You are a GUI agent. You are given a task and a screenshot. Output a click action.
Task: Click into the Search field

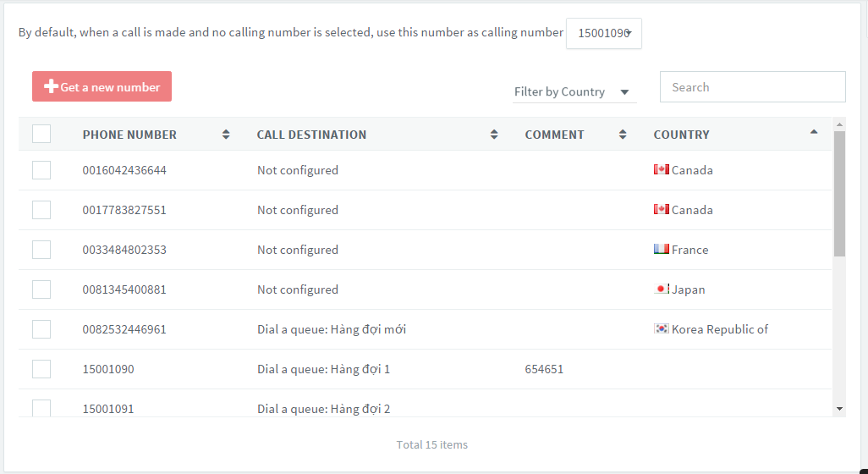[753, 87]
